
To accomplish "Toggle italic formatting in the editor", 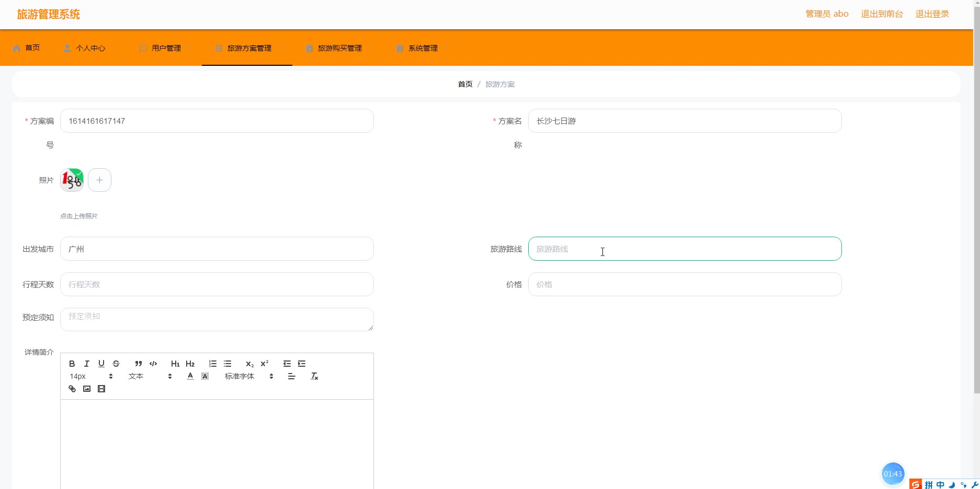I will click(x=87, y=364).
